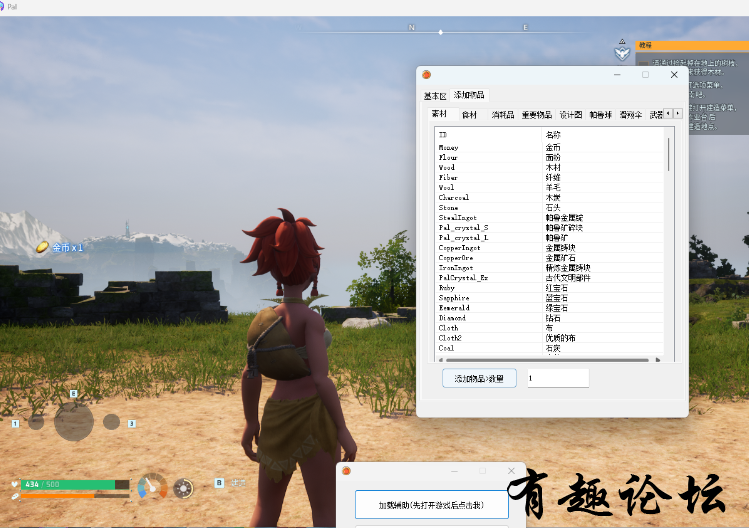The width and height of the screenshot is (749, 528).
Task: Select the CopperIngot row
Action: point(550,248)
